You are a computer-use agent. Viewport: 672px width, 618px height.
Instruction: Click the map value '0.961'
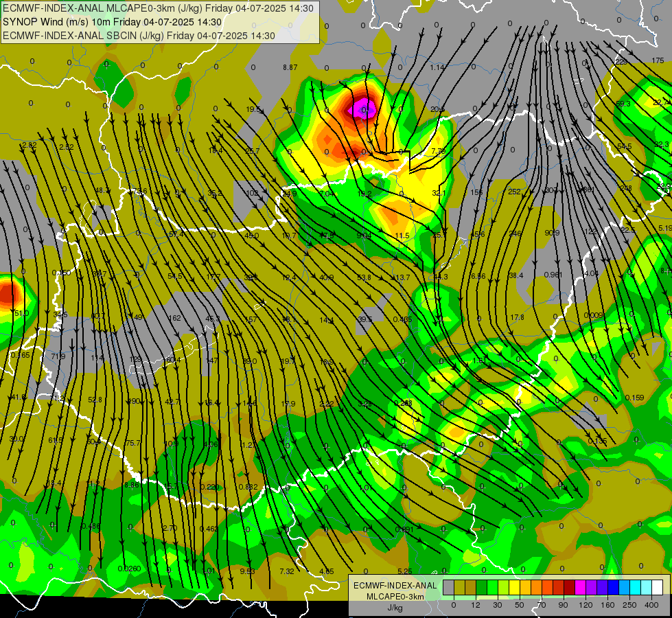point(553,275)
